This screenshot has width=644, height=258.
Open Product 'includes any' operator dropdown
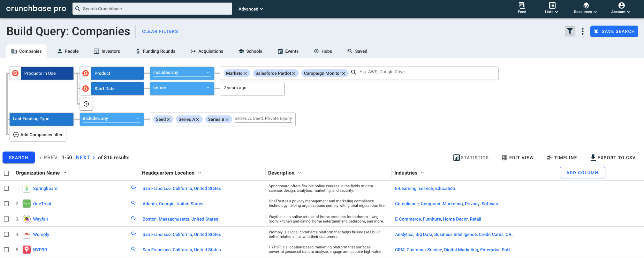click(182, 73)
